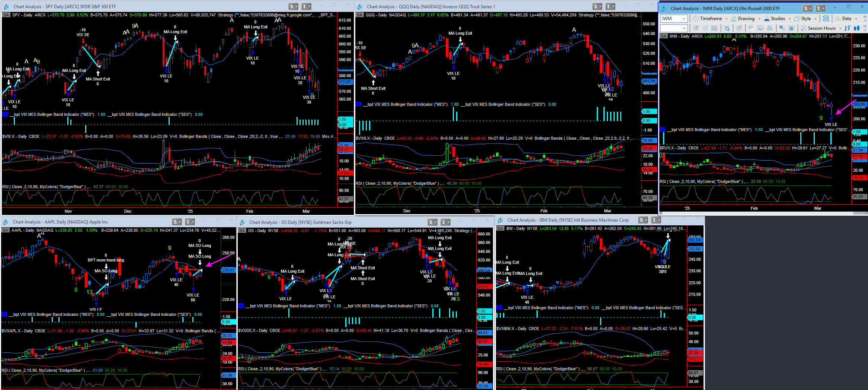Click the stacked panels icon beside Style
This screenshot has height=390, width=868.
[826, 19]
